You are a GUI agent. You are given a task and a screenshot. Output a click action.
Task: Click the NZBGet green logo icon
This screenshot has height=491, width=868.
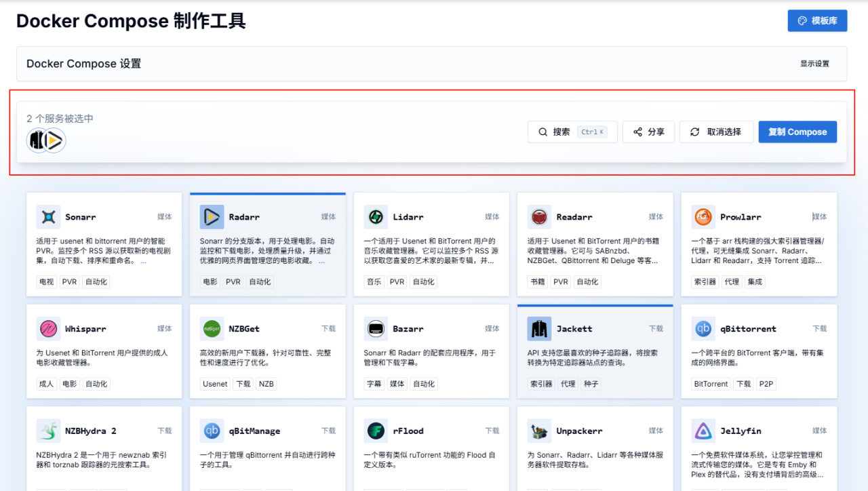[212, 329]
